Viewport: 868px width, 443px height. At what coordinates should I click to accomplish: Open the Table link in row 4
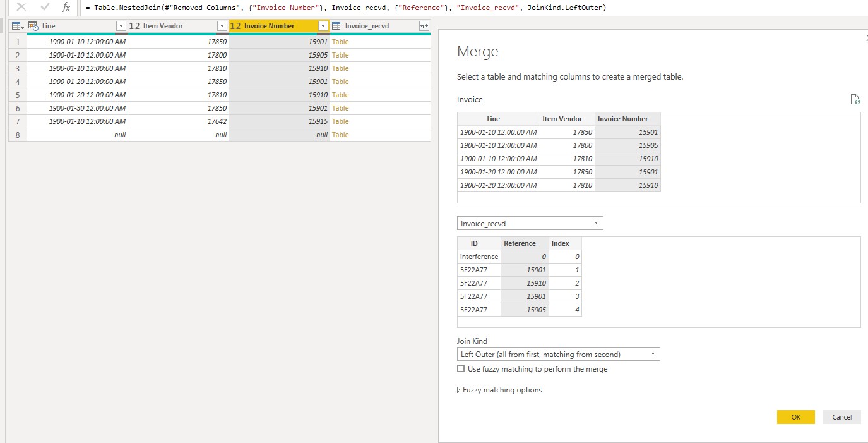pyautogui.click(x=340, y=82)
